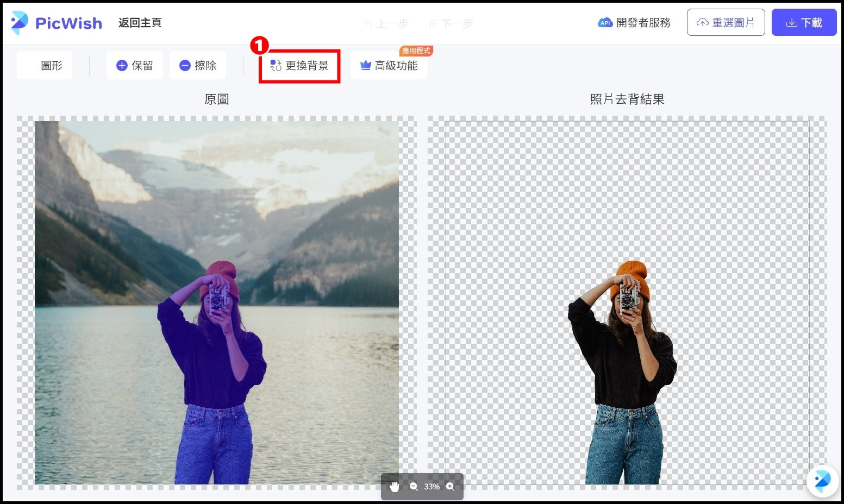Screen dimensions: 844x504
Task: Click 重選圖片 to reupload image
Action: (x=726, y=22)
